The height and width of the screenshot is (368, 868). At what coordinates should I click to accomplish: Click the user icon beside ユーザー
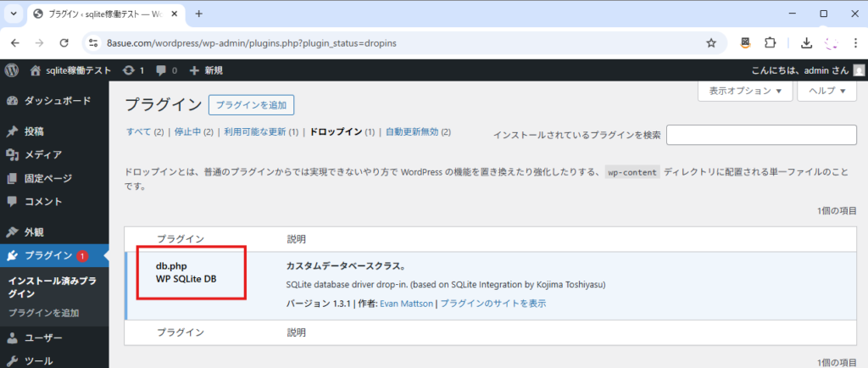click(x=12, y=337)
